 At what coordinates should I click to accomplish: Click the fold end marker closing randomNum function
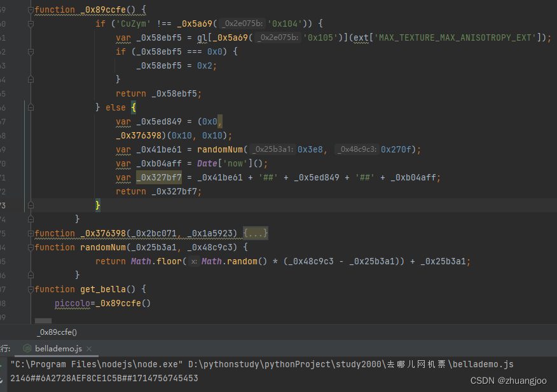pos(31,275)
